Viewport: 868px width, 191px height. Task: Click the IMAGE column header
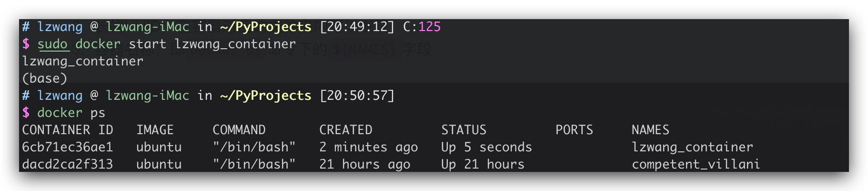(x=155, y=130)
